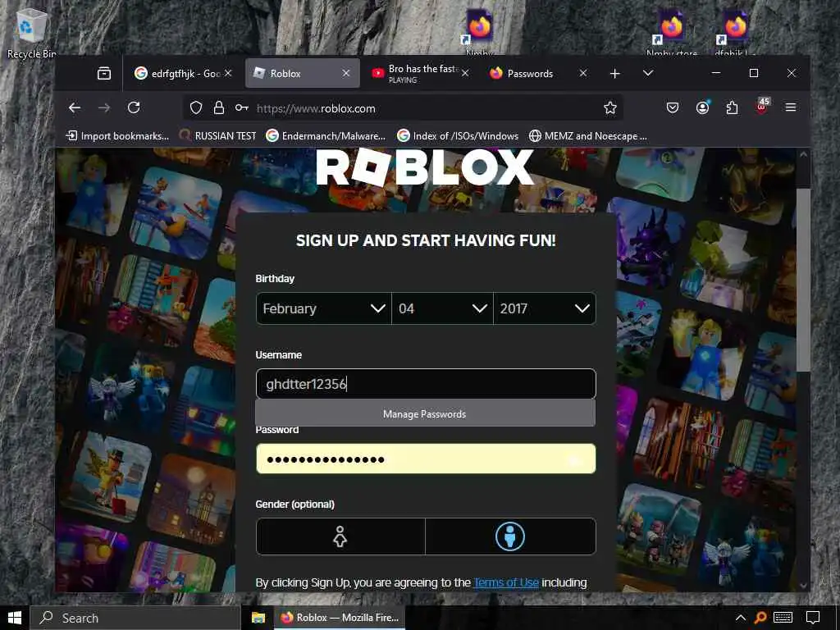840x630 pixels.
Task: Open extension icon with 45 badge
Action: pos(762,106)
